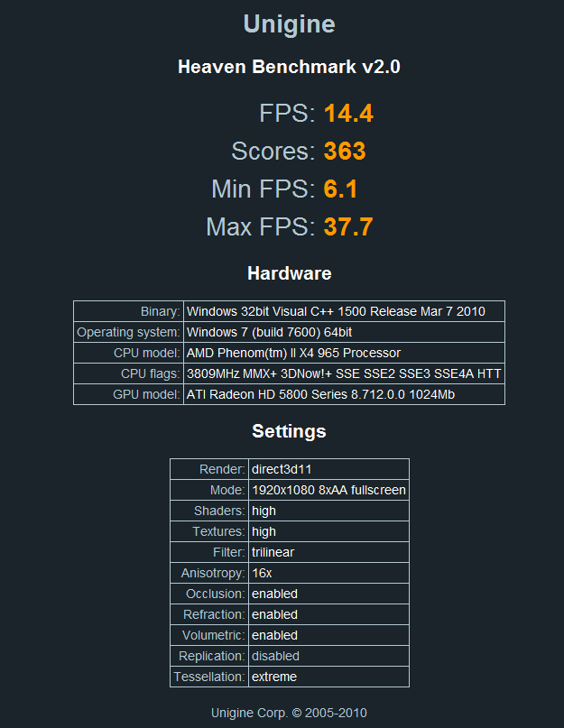Click the Max FPS value 37.7

click(x=348, y=226)
